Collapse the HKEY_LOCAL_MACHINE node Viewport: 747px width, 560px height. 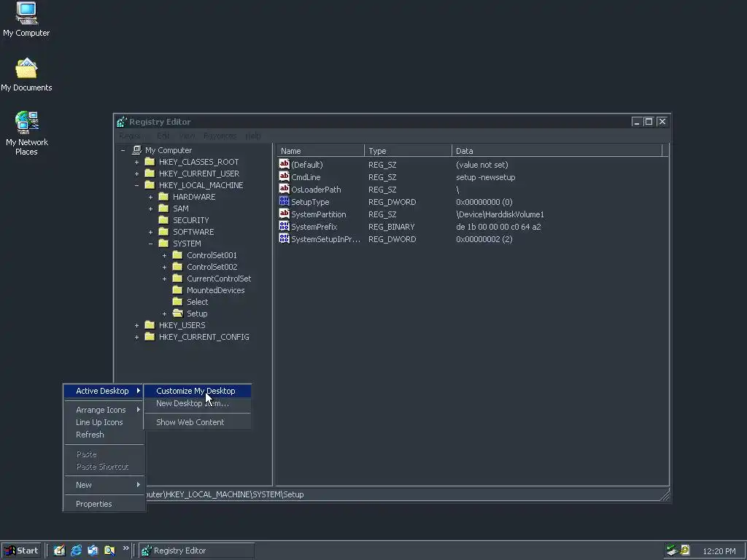(136, 185)
